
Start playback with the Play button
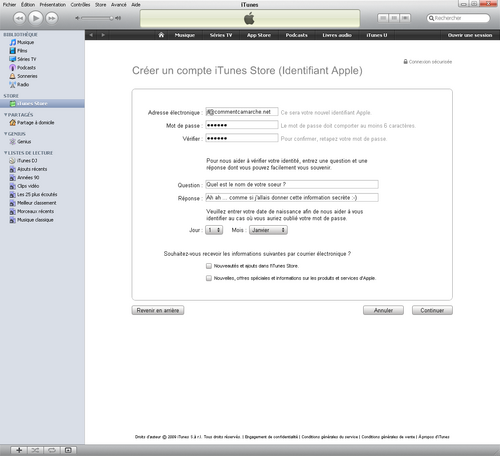point(35,18)
